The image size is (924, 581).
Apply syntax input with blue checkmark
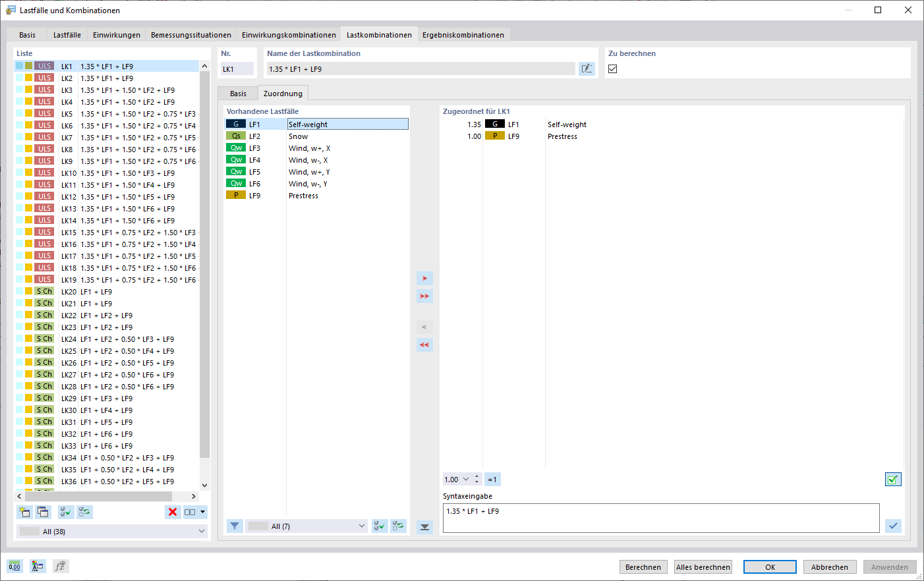893,526
